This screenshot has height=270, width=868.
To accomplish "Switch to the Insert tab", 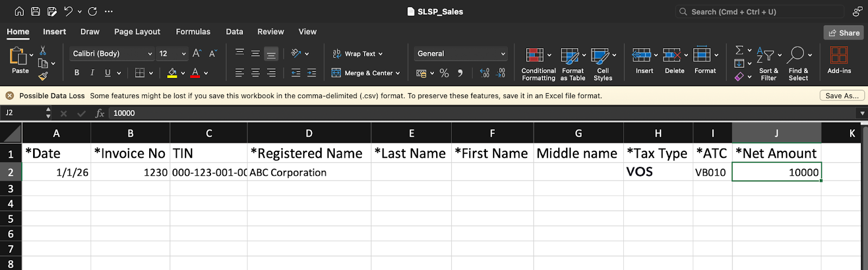I will (x=54, y=32).
